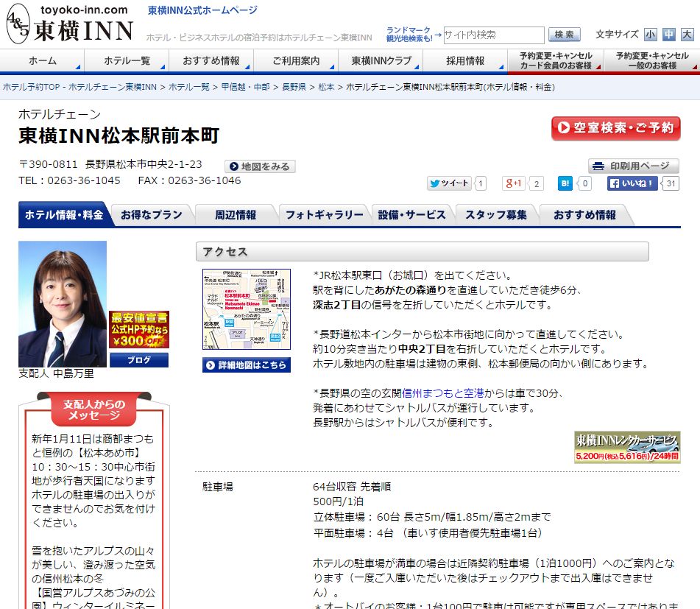The height and width of the screenshot is (609, 700).
Task: Click the Facebook いいね! button
Action: 632,183
